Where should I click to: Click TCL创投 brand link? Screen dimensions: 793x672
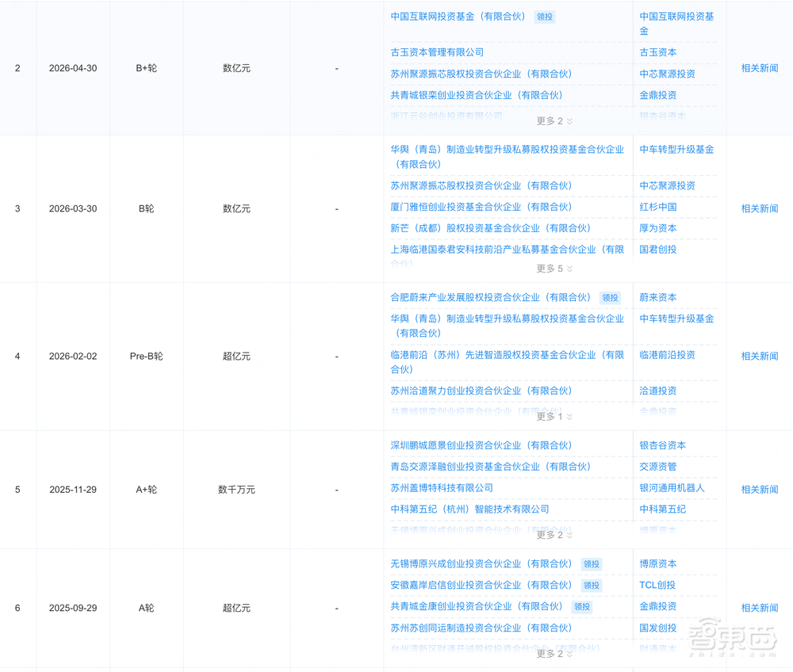(x=657, y=585)
